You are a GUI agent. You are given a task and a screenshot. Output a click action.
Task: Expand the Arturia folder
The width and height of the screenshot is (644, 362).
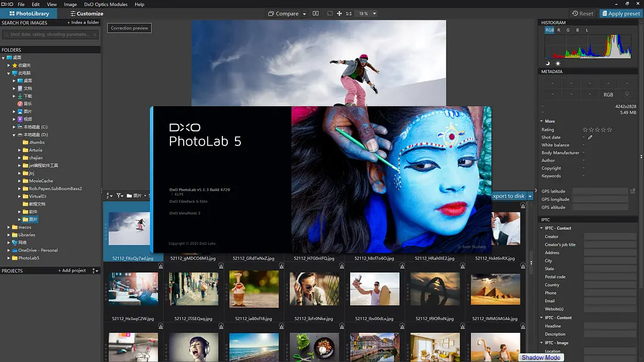point(19,150)
